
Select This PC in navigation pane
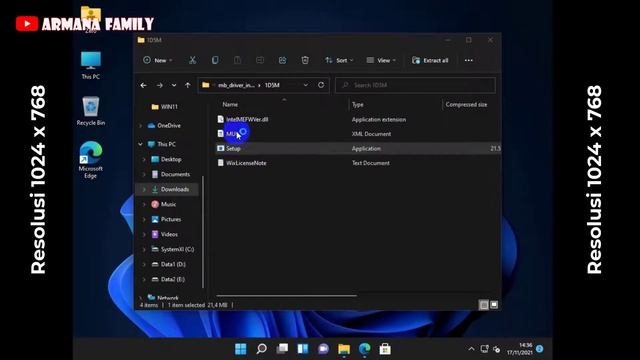pos(166,144)
